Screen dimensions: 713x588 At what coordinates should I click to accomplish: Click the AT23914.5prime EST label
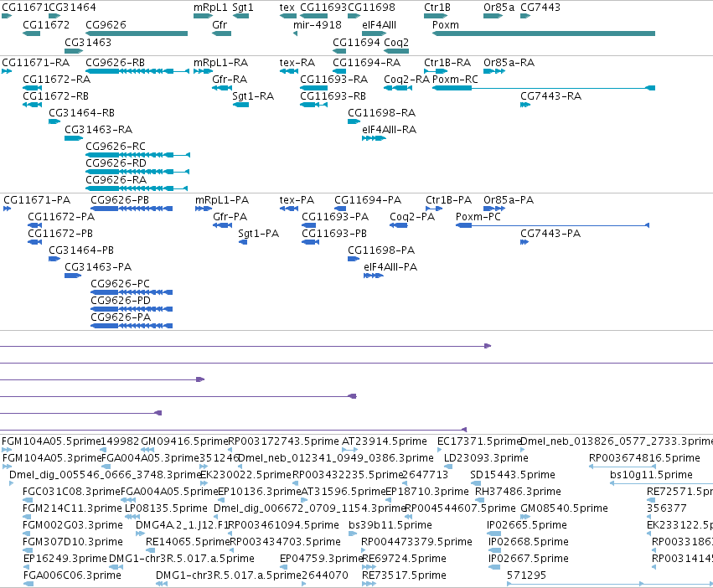385,441
